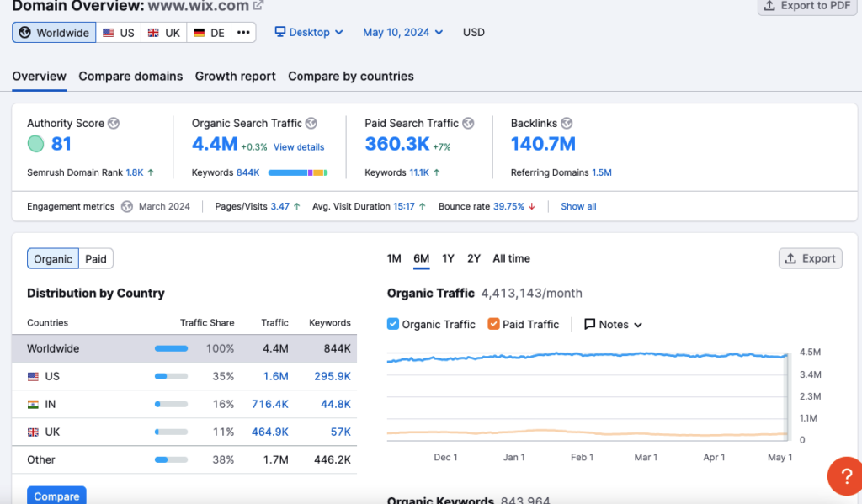Image resolution: width=862 pixels, height=504 pixels.
Task: Open the View details link
Action: (299, 147)
